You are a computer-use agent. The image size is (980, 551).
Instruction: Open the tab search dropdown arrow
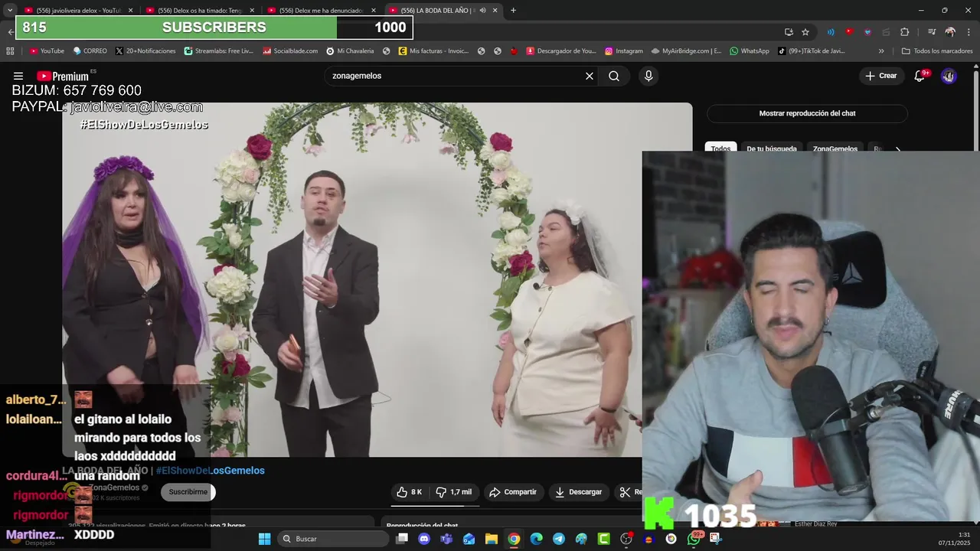click(x=10, y=10)
